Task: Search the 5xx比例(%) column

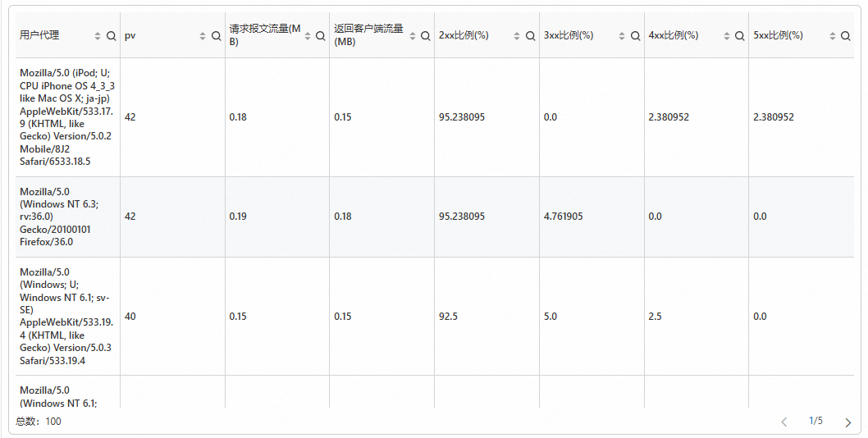Action: (x=845, y=36)
